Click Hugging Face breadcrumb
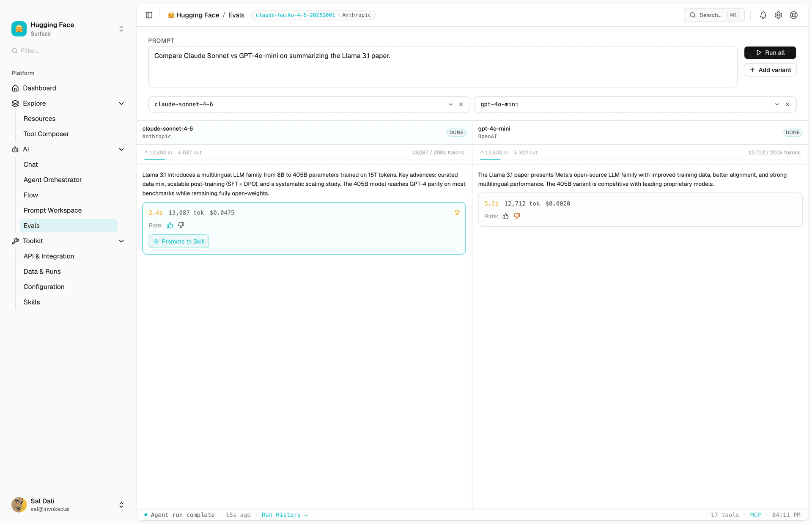 193,15
